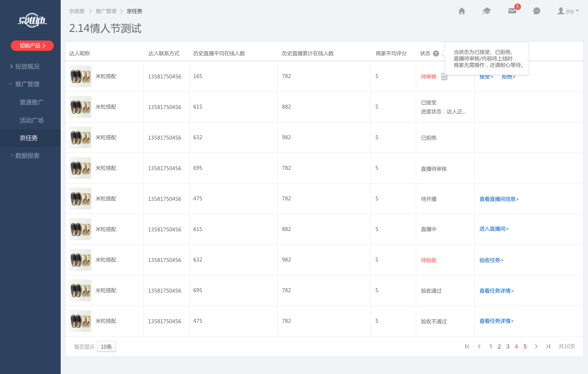Select 活动广场 in the sidebar

click(x=31, y=120)
